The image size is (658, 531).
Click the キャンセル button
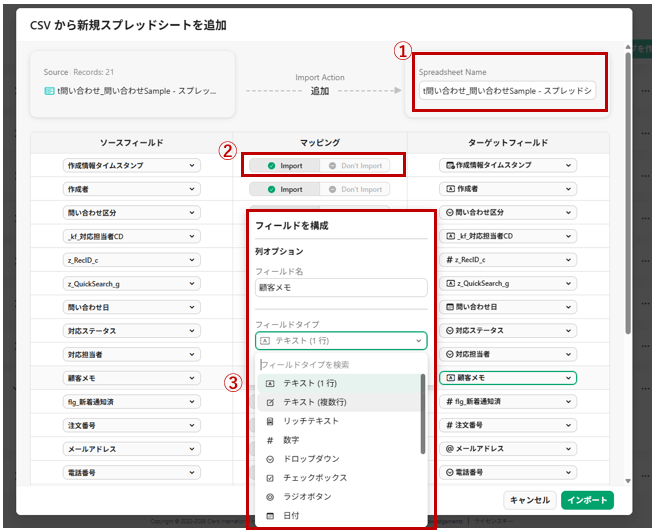[x=529, y=500]
